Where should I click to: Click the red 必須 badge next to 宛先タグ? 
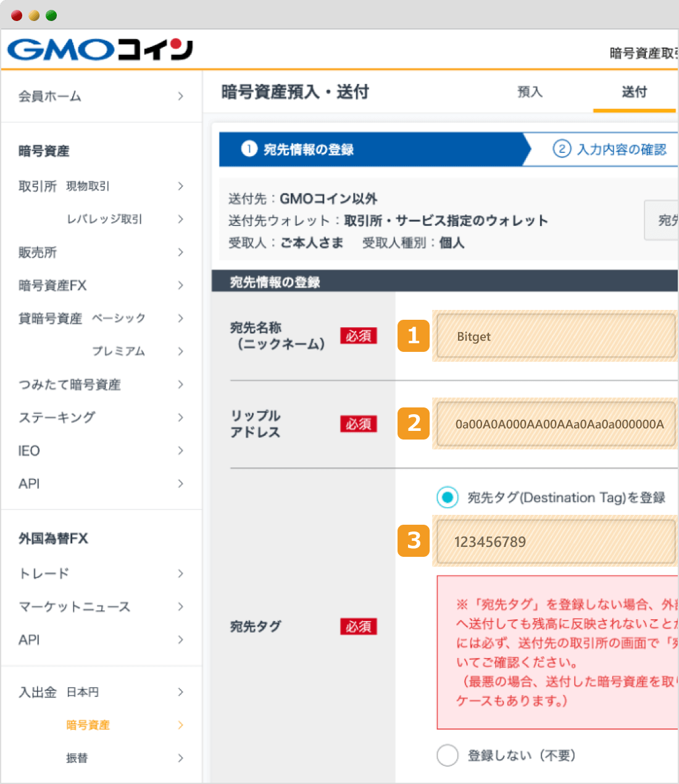pos(359,627)
